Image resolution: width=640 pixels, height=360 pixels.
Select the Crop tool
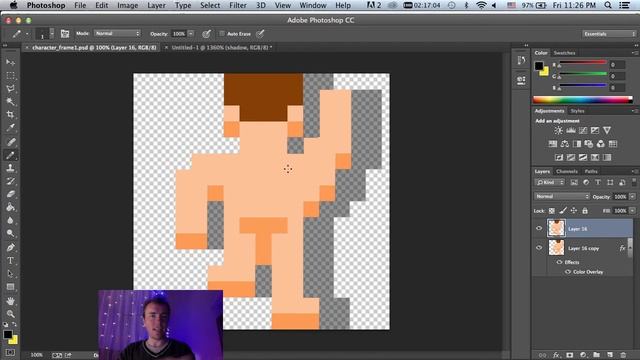point(11,115)
